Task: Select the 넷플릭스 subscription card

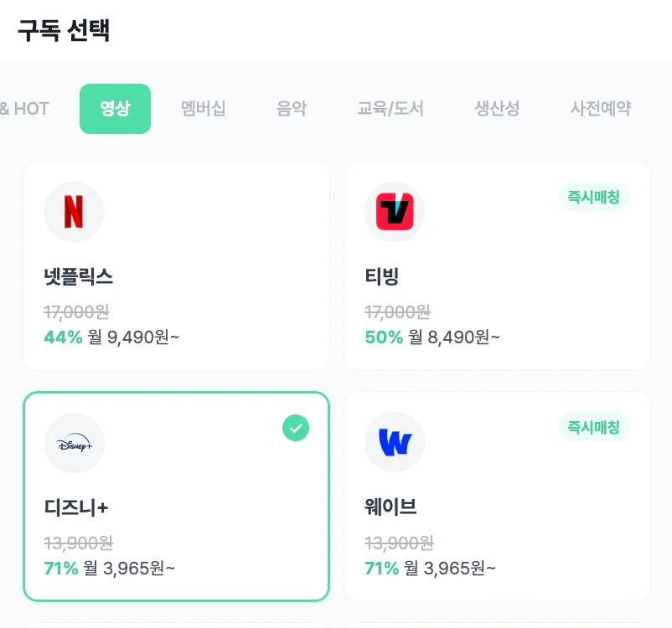Action: [x=176, y=266]
